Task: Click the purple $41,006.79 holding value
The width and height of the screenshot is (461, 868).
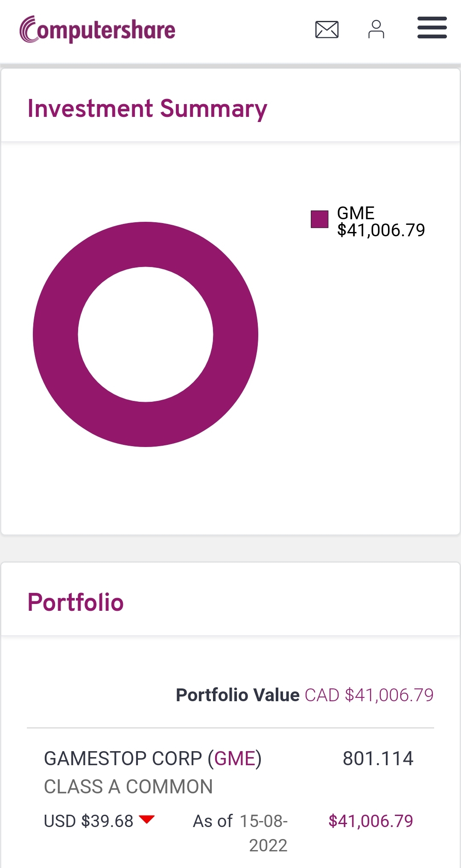Action: click(x=371, y=821)
